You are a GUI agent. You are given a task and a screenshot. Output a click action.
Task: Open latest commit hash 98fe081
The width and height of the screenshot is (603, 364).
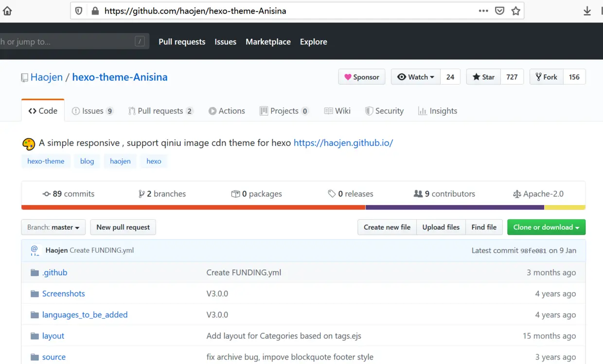[x=533, y=251]
